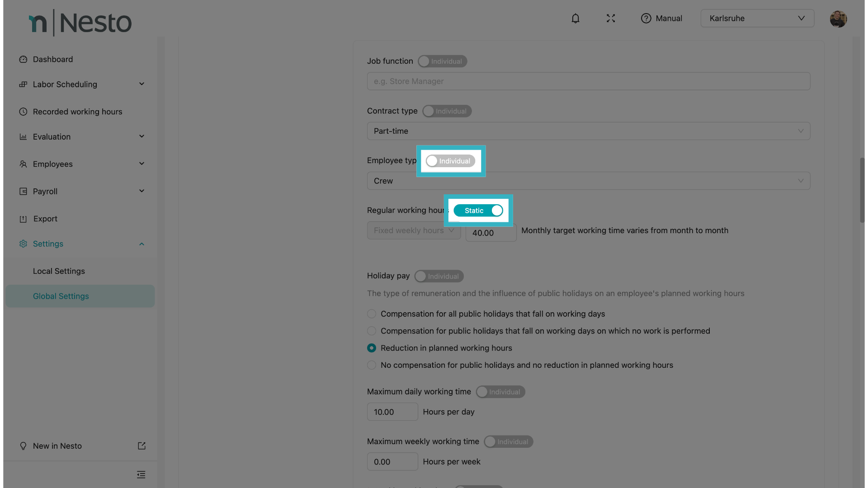Open the user profile avatar
868x488 pixels.
(838, 19)
